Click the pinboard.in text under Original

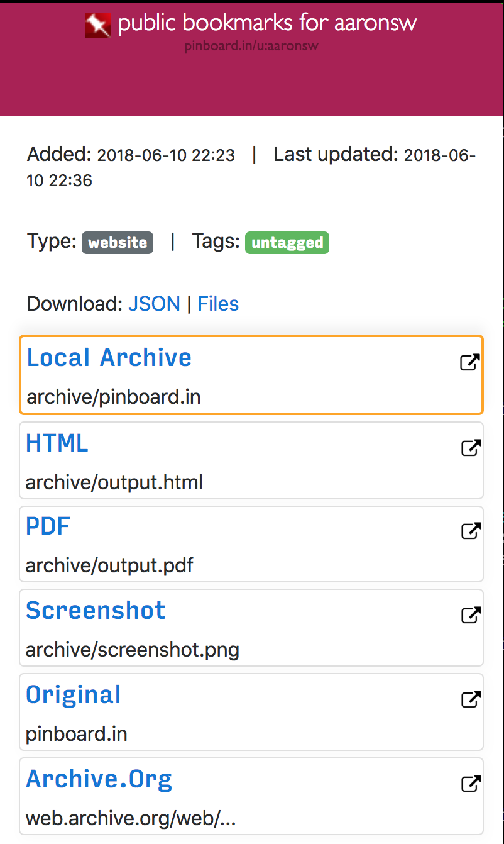[77, 734]
